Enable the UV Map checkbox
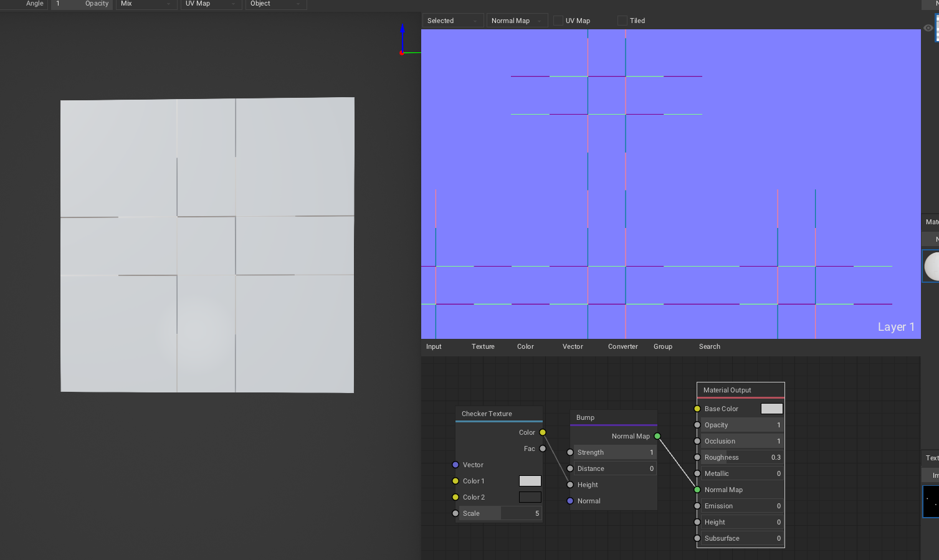Viewport: 939px width, 560px height. [x=558, y=20]
